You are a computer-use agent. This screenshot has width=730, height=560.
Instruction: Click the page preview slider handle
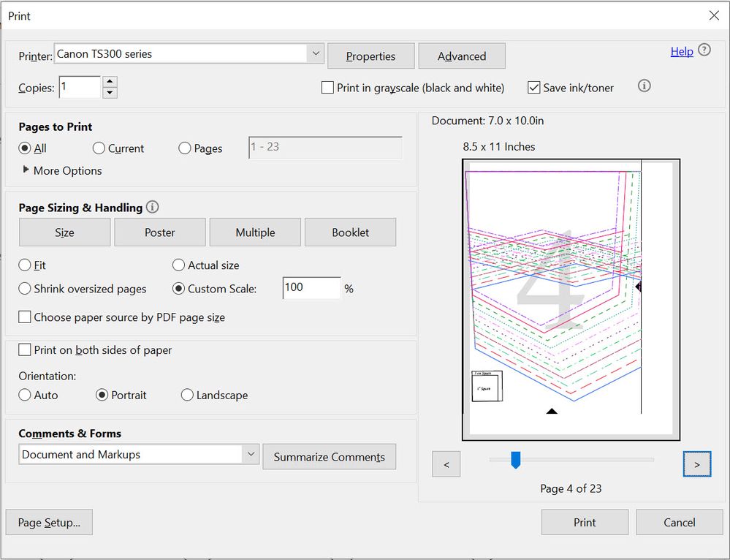pos(515,460)
